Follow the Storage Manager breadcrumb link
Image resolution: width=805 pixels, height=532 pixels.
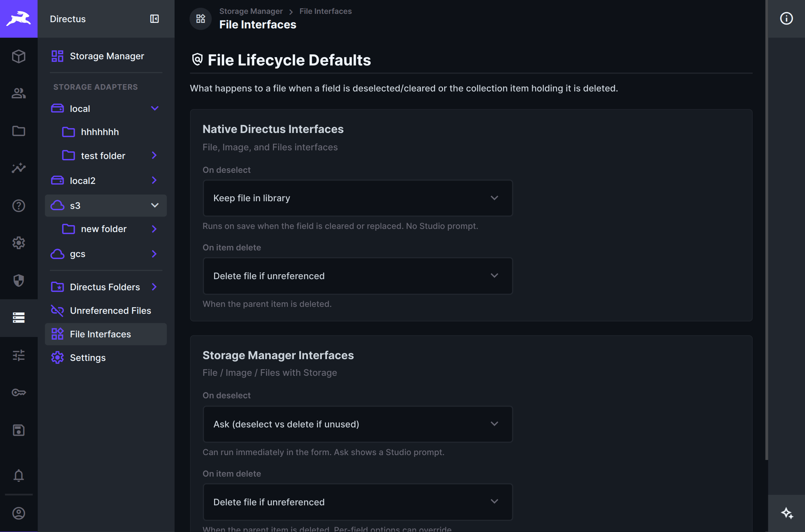point(251,11)
